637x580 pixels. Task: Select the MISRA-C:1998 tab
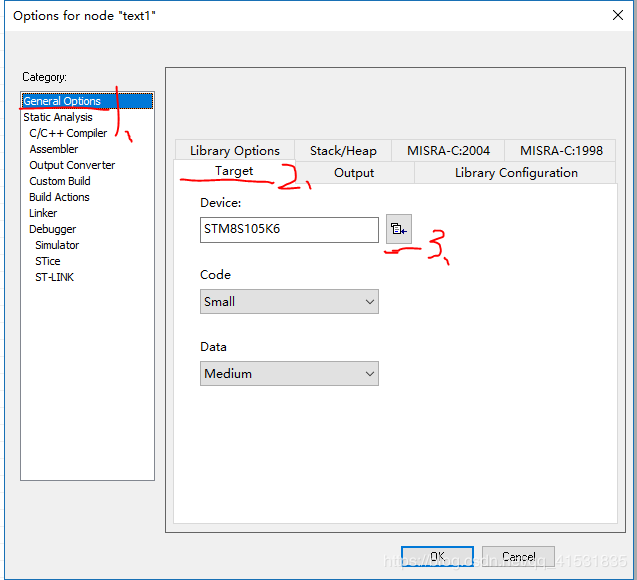click(x=561, y=151)
